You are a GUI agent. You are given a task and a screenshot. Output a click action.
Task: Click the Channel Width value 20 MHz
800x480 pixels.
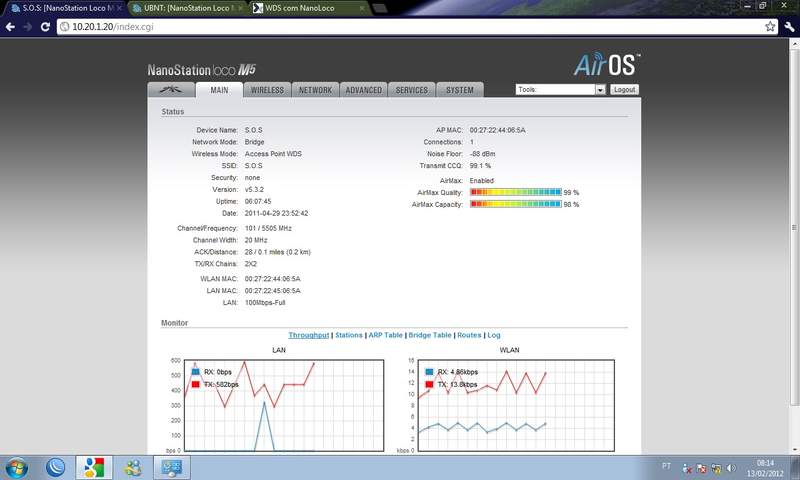click(256, 240)
